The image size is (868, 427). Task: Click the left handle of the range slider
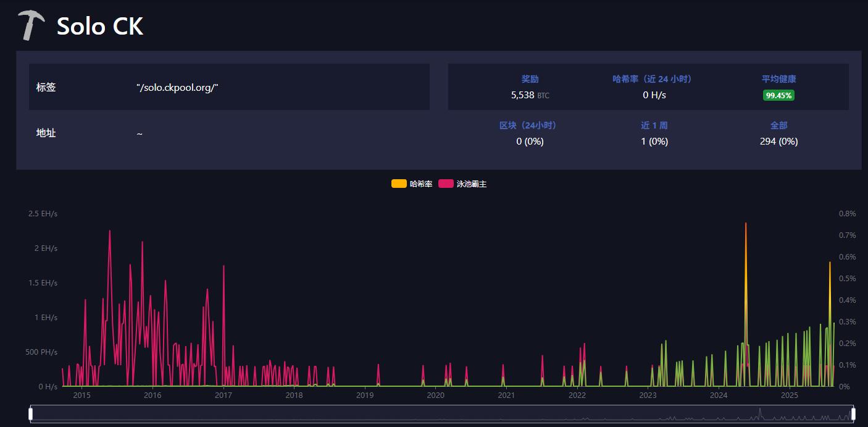(30, 414)
